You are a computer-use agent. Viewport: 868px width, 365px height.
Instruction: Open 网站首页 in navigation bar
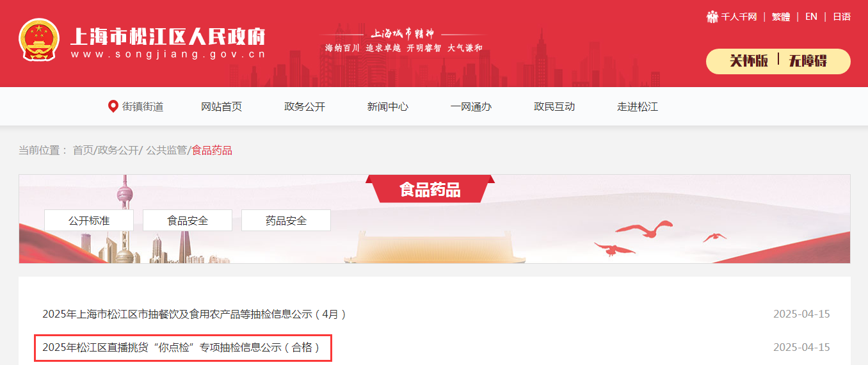(221, 107)
